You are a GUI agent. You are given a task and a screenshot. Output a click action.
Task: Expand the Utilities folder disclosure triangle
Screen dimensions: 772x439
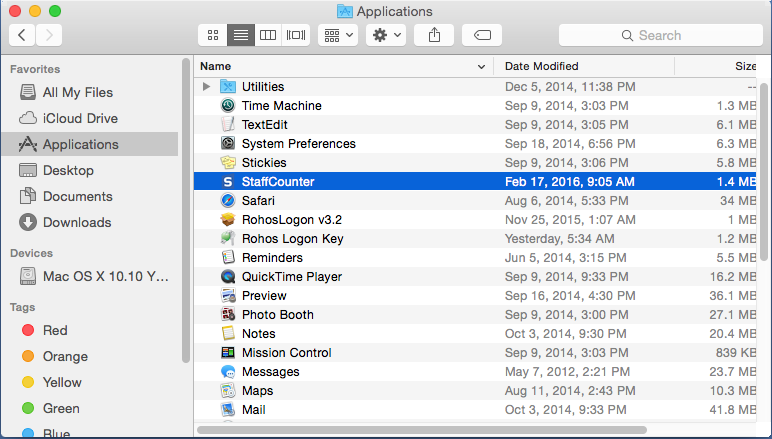pyautogui.click(x=207, y=87)
